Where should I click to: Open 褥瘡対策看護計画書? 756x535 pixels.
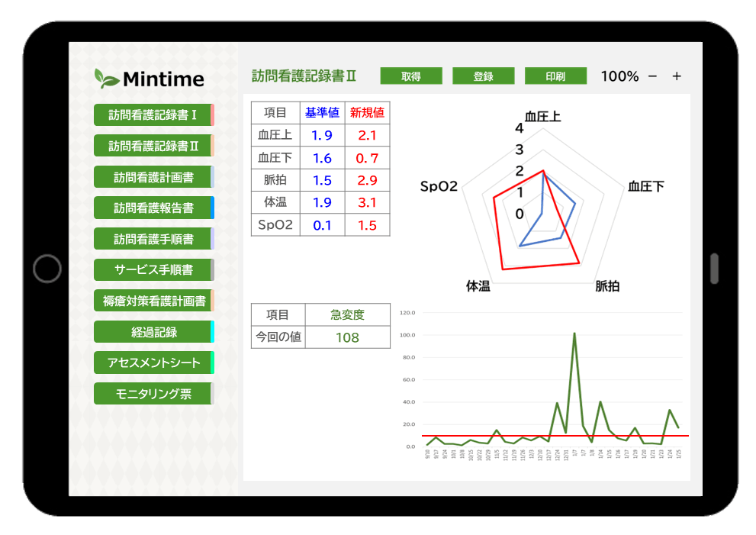pos(153,301)
